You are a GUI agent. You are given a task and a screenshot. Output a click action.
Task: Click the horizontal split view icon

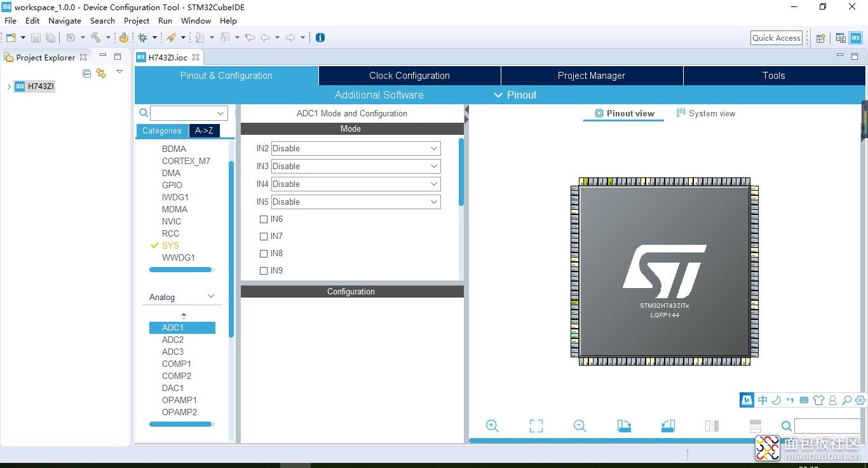point(756,426)
